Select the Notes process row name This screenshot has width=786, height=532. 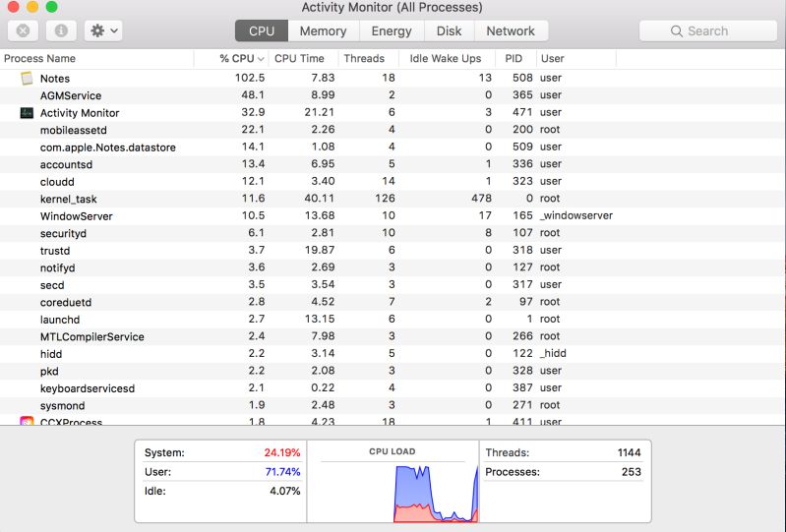[x=55, y=79]
